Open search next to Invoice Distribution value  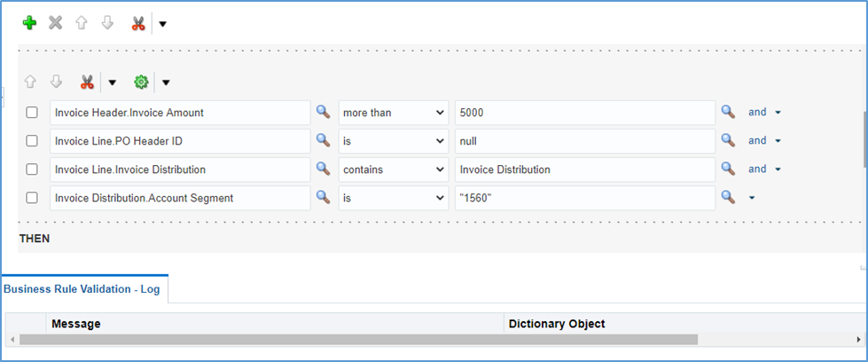pos(728,168)
